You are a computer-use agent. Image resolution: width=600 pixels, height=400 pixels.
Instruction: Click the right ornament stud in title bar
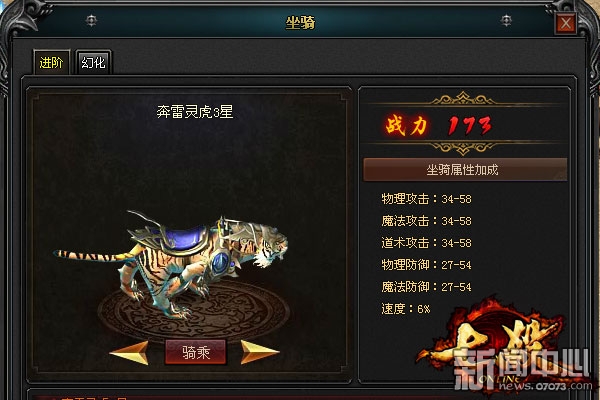[506, 20]
